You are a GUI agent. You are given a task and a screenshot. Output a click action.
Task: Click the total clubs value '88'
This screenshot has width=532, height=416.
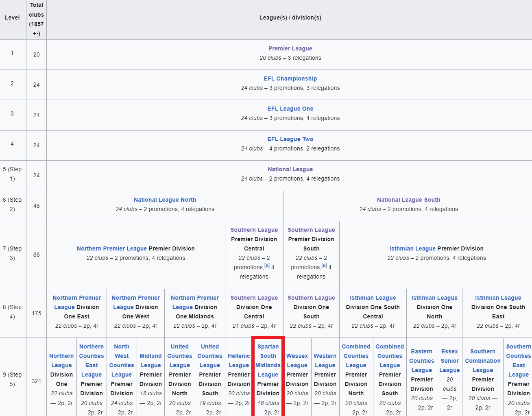click(x=37, y=255)
